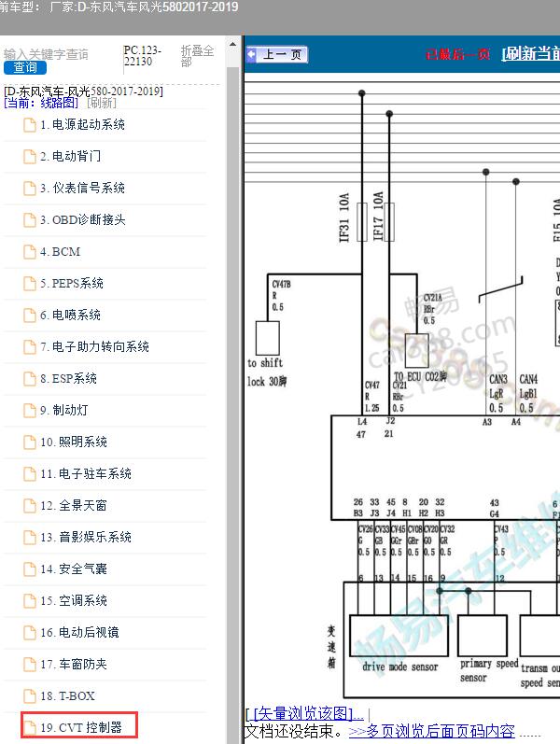Select 3. OBD诊断接头 entry
Viewport: 560px width, 744px height.
[x=82, y=219]
